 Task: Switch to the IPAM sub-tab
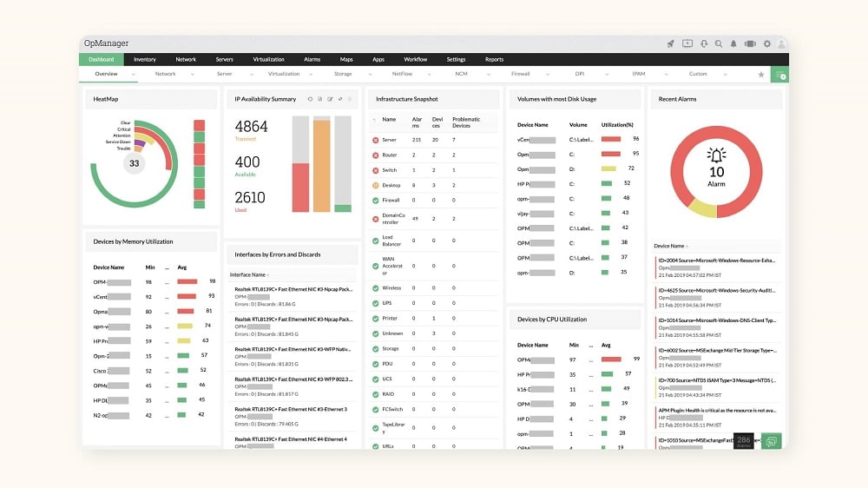click(x=639, y=74)
